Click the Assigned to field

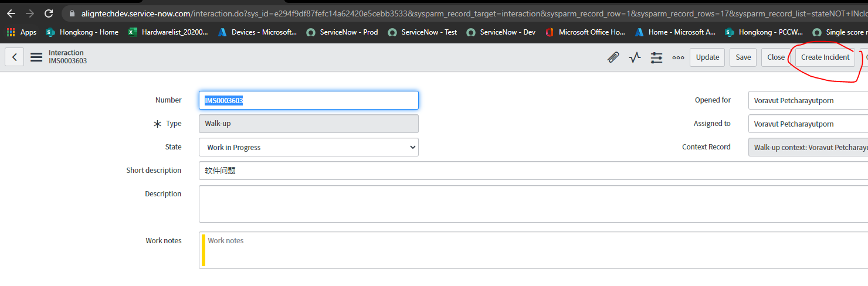point(808,124)
